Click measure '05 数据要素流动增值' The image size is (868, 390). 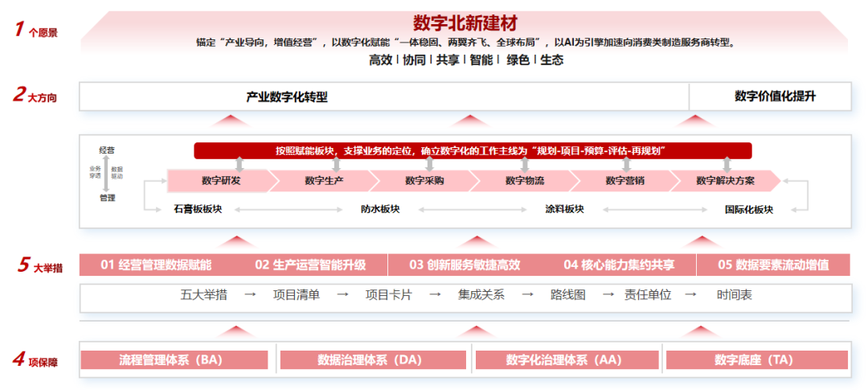pos(773,265)
